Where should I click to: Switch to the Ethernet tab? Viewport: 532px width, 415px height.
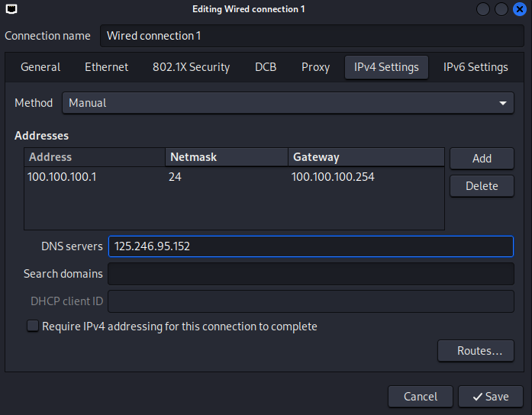tap(107, 67)
